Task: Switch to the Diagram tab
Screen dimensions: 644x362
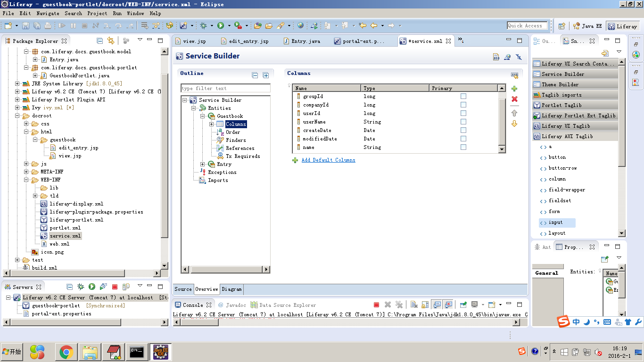Action: point(231,289)
